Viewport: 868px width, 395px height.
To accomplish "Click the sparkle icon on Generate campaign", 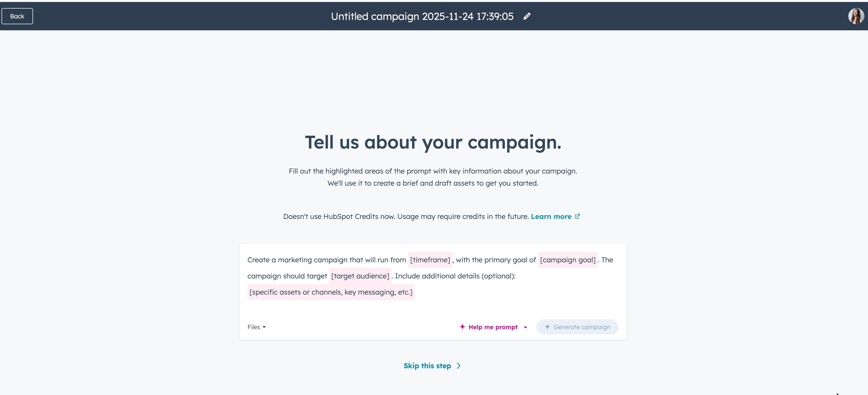I will tap(547, 327).
